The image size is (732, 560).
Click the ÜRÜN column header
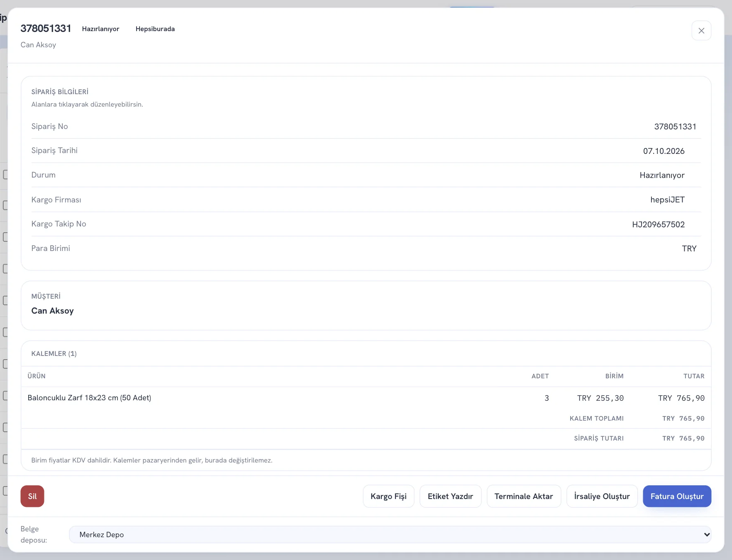coord(37,376)
